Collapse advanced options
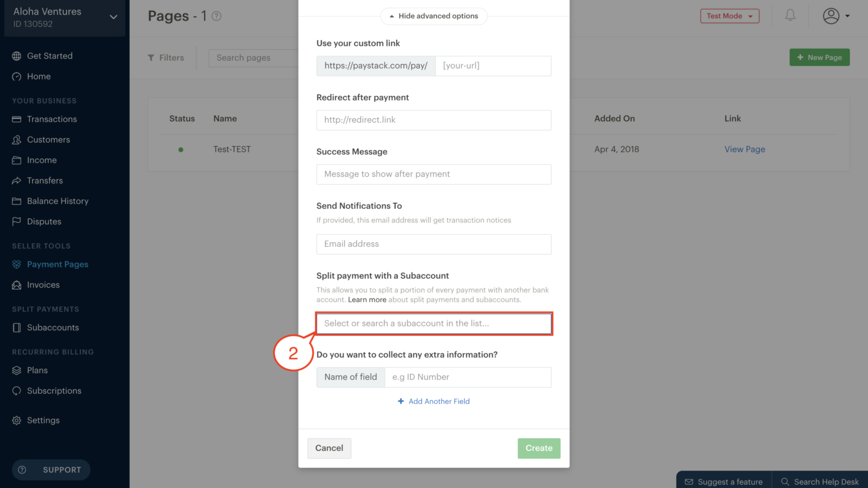Image resolution: width=868 pixels, height=488 pixels. pyautogui.click(x=433, y=16)
